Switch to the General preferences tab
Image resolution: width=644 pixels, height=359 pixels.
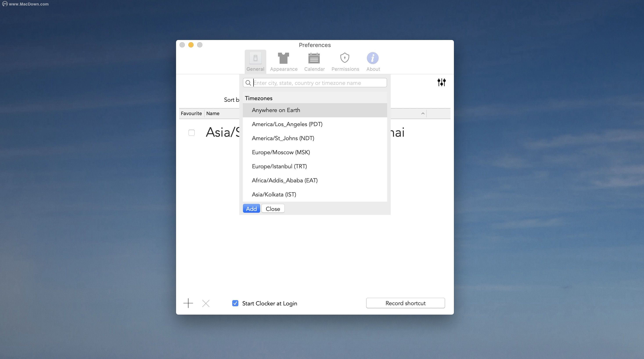click(x=255, y=61)
